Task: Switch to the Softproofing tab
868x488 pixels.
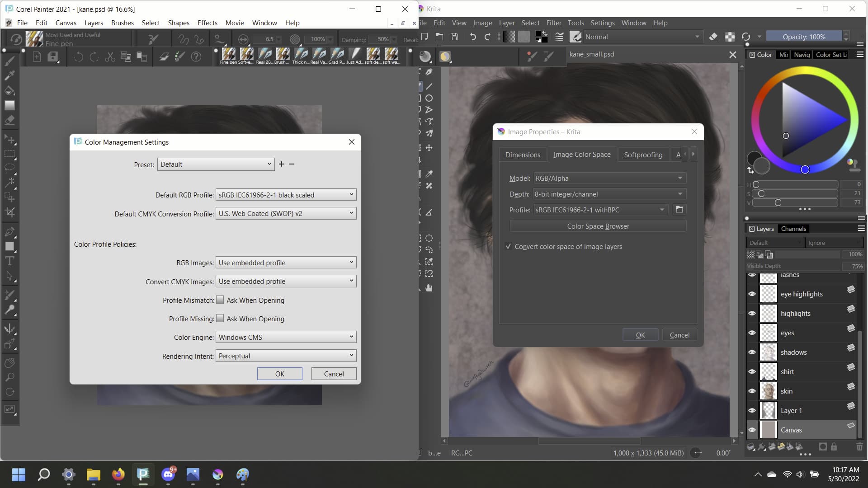Action: pos(643,155)
